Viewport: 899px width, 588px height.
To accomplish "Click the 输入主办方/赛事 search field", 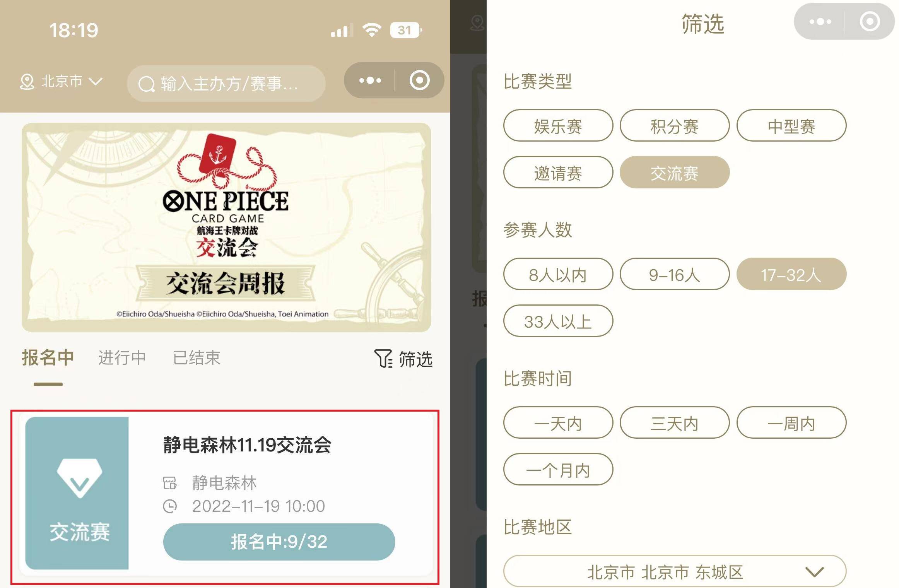I will pos(226,84).
